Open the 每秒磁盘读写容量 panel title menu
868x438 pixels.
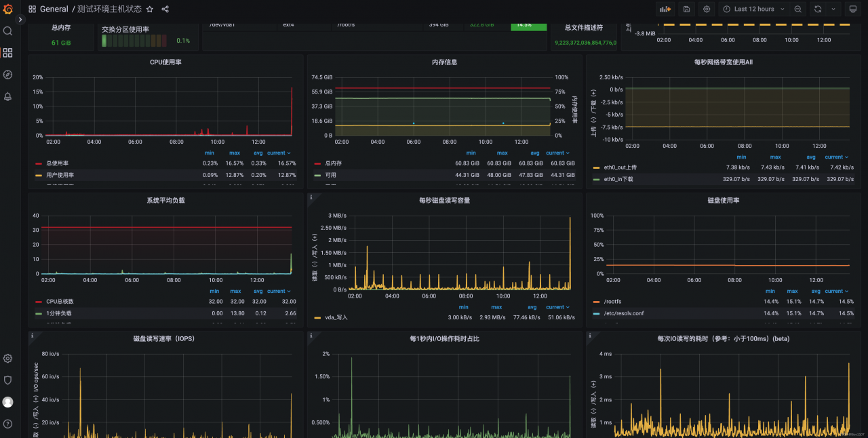click(x=445, y=200)
